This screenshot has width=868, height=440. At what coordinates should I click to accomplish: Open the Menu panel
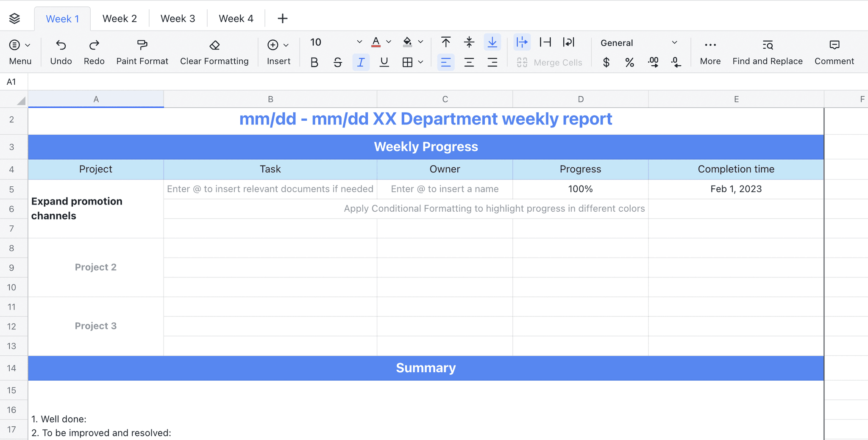[19, 51]
